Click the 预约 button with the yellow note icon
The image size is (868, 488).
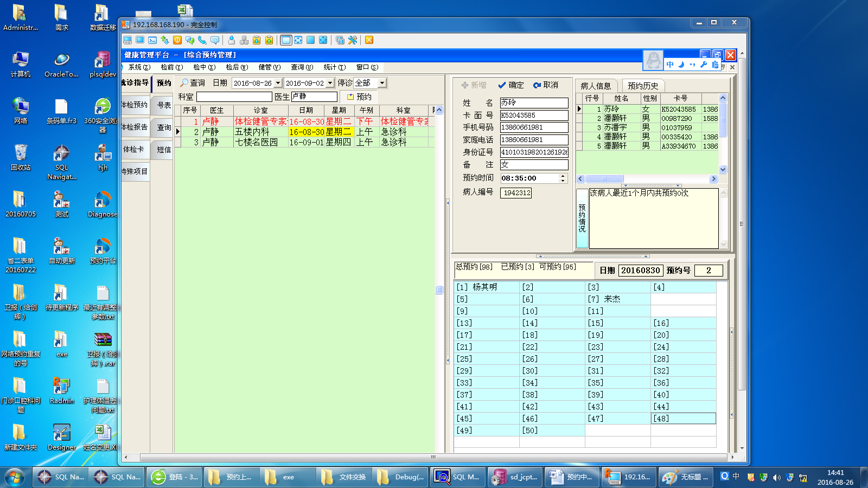click(x=359, y=97)
